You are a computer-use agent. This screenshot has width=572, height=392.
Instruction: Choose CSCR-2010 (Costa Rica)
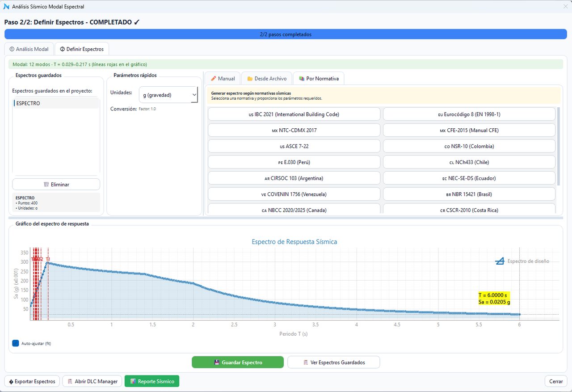click(469, 210)
